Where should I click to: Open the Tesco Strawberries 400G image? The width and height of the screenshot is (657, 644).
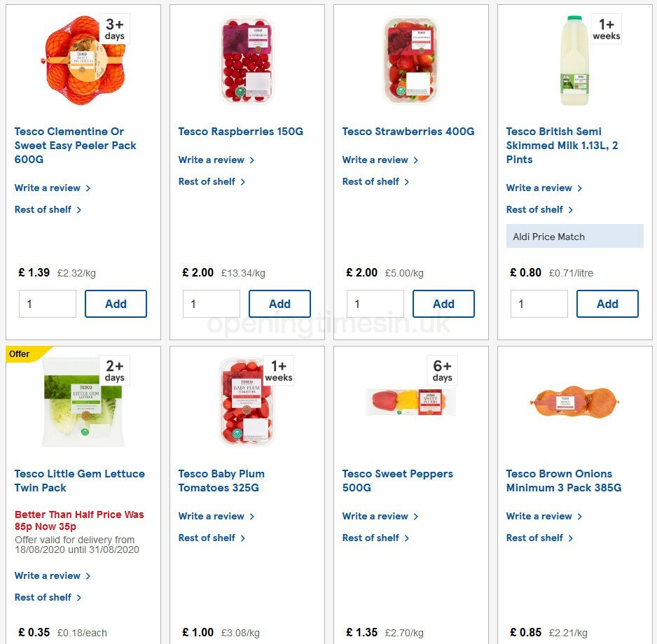pos(410,59)
